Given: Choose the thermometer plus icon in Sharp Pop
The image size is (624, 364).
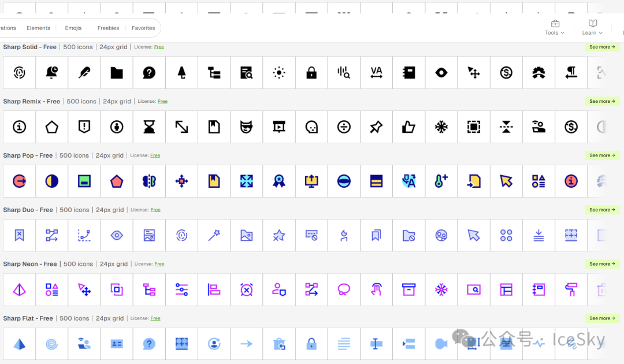Looking at the screenshot, I should [x=441, y=181].
